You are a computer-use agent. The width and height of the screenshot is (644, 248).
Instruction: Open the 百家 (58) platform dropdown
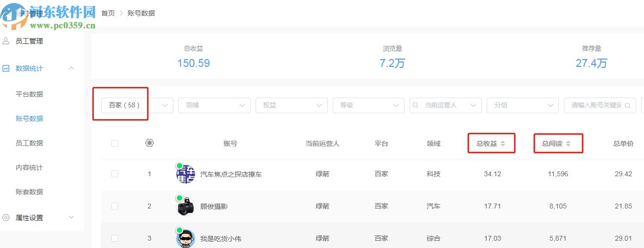point(137,105)
